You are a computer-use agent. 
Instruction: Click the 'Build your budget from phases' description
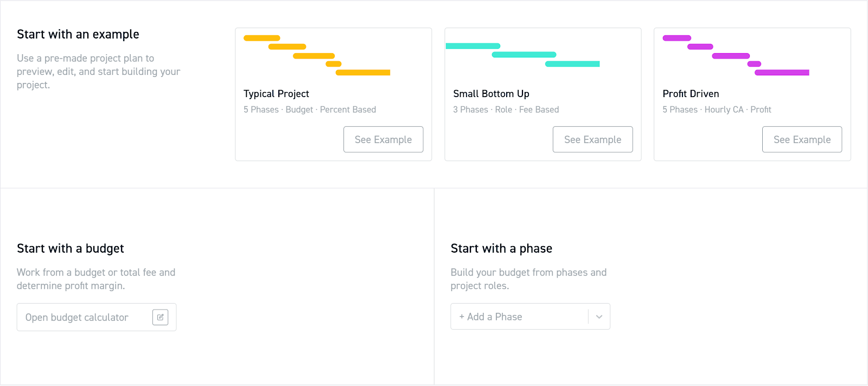(x=528, y=279)
